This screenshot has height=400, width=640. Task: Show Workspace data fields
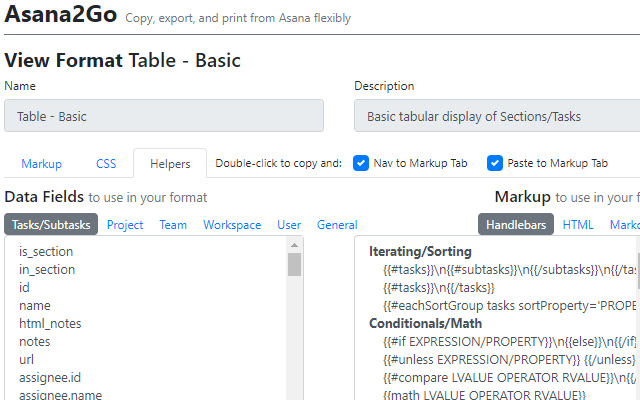[232, 224]
